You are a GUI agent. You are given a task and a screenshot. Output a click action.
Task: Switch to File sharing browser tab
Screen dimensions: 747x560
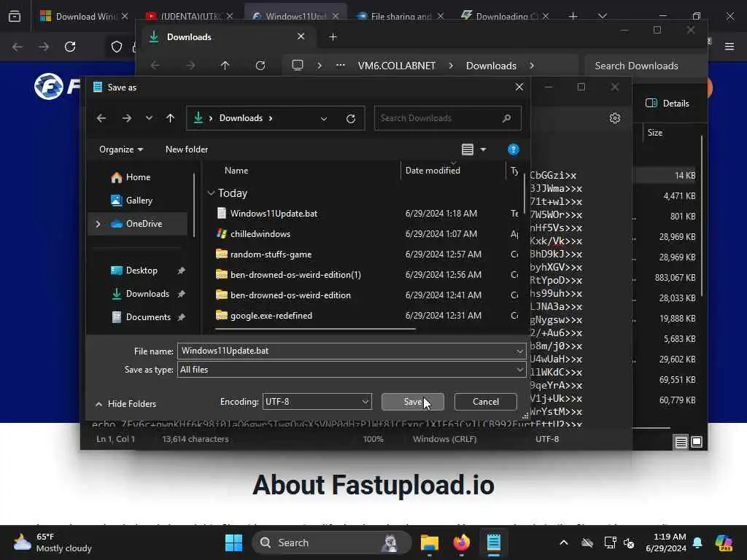[x=400, y=16]
